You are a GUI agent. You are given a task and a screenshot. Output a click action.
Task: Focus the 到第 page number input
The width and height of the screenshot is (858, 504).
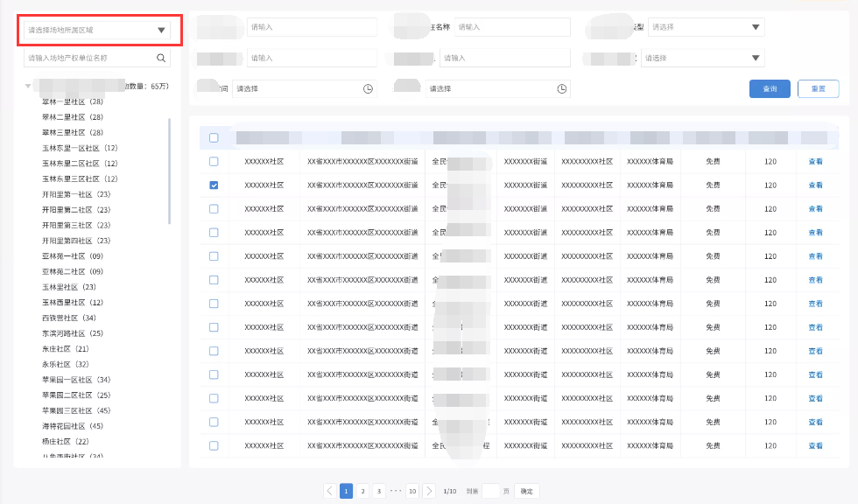[x=491, y=491]
